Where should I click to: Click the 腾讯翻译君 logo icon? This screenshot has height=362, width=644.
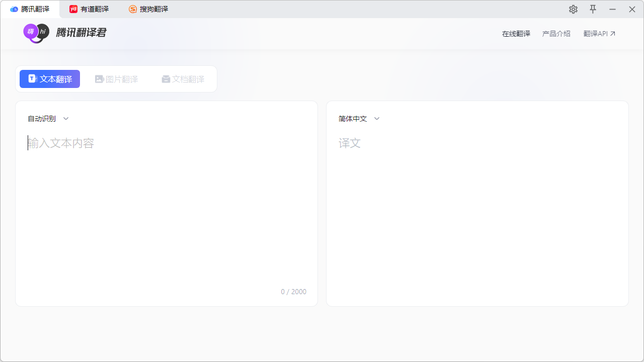[36, 33]
